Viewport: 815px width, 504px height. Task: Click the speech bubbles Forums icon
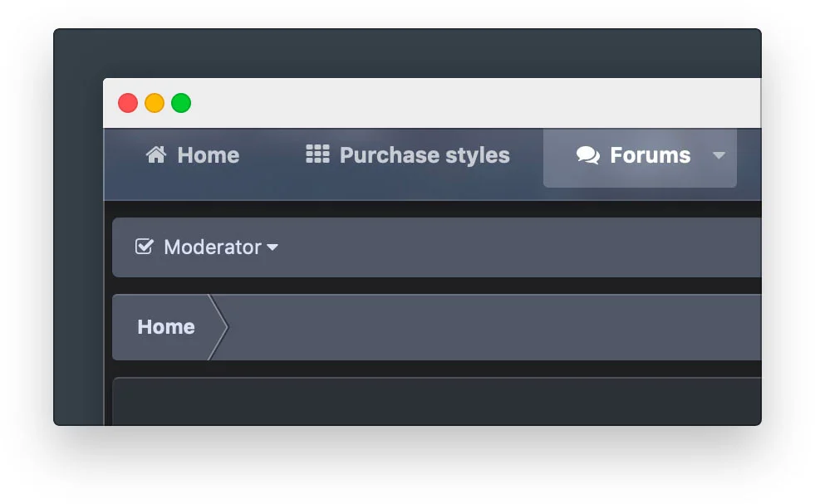click(588, 154)
